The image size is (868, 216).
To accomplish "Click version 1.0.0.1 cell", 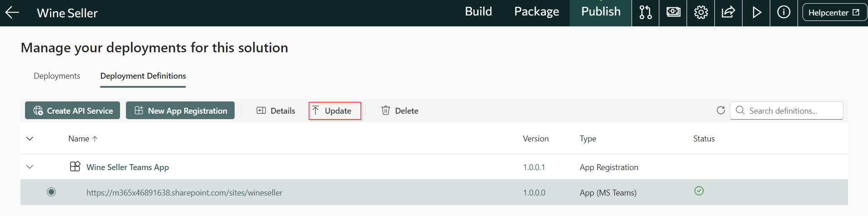I will pos(534,167).
